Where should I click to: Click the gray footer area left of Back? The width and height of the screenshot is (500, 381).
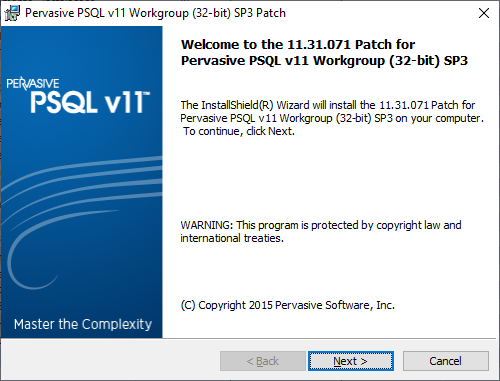click(110, 361)
